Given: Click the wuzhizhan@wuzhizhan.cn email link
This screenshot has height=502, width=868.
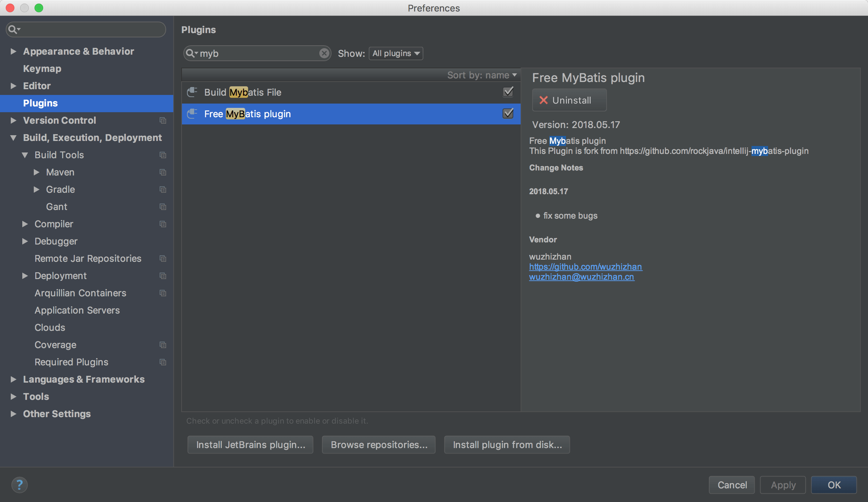Looking at the screenshot, I should point(582,277).
